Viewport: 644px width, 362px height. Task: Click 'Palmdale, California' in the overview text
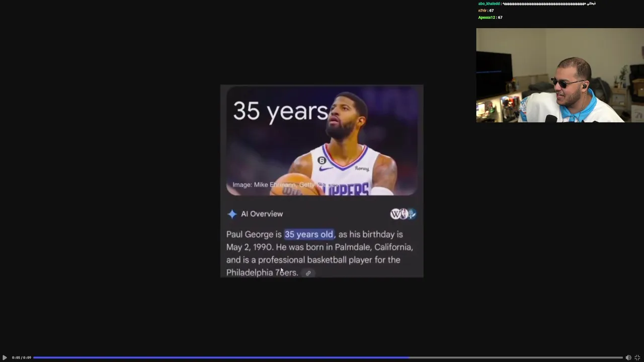click(x=374, y=247)
